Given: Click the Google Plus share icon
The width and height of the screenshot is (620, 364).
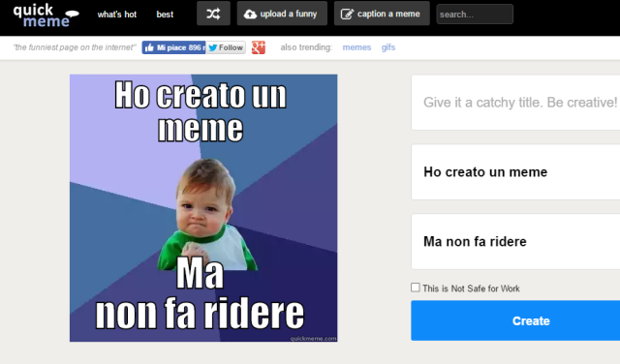Looking at the screenshot, I should click(259, 47).
